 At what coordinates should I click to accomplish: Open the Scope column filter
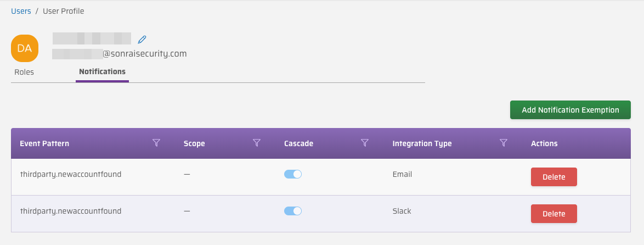click(x=256, y=143)
